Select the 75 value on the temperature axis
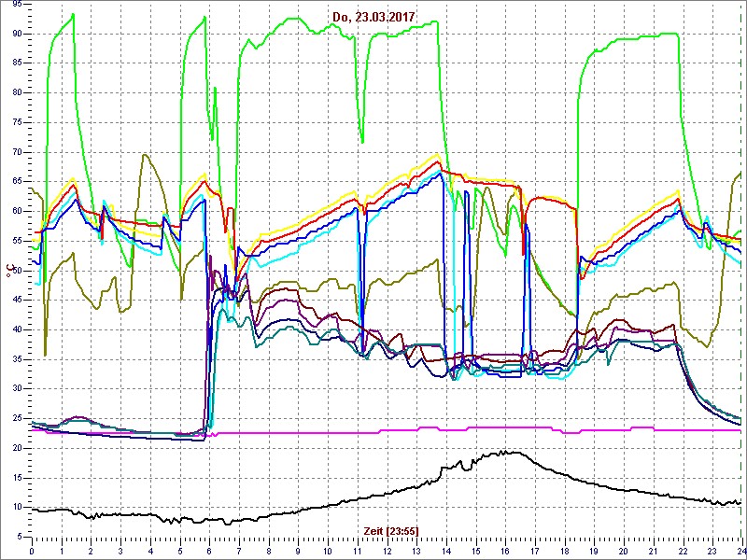This screenshot has width=747, height=560. click(x=16, y=122)
